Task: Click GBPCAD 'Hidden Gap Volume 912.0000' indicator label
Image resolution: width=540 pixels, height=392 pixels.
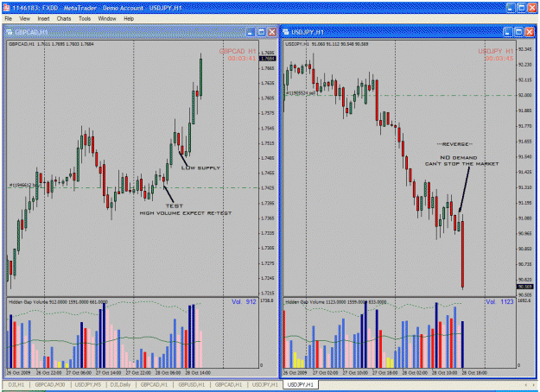Action: [58, 302]
